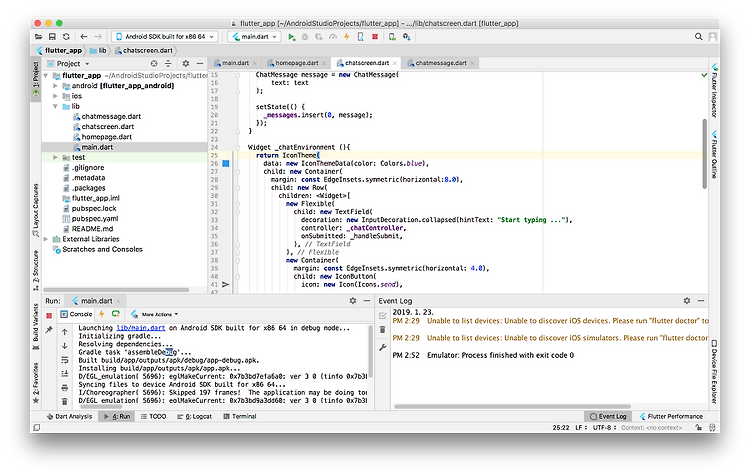The height and width of the screenshot is (476, 750).
Task: Click the down arrow in Run console
Action: (65, 345)
